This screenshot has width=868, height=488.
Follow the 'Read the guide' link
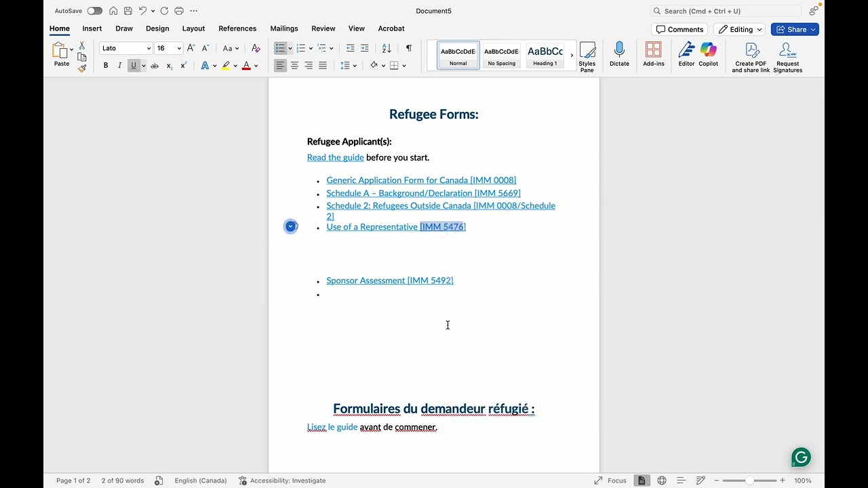[336, 157]
